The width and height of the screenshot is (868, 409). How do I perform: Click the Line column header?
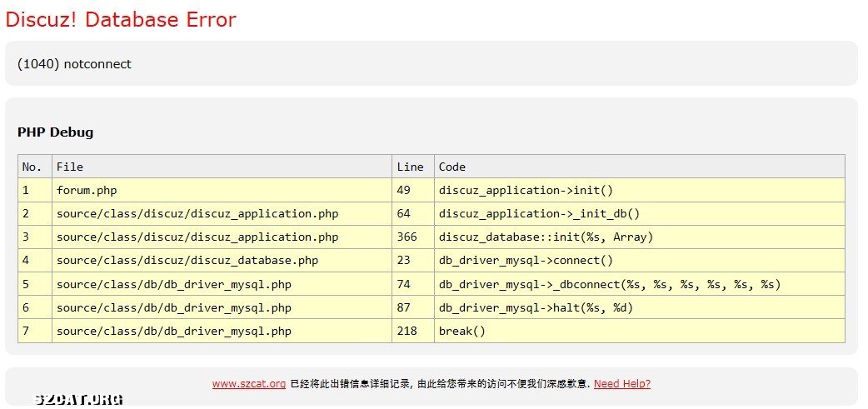pyautogui.click(x=413, y=167)
